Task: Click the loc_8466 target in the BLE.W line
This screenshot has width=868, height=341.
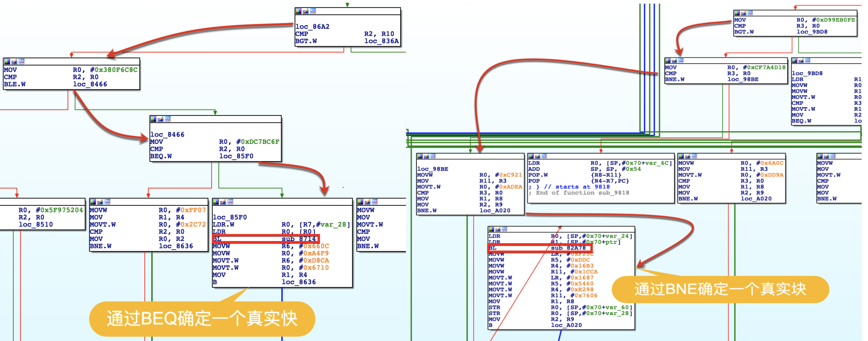Action: click(90, 84)
